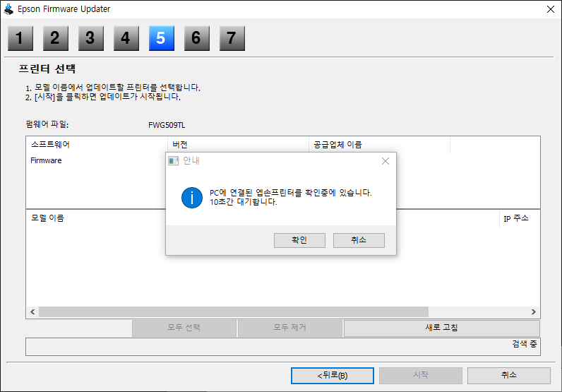Click the 버전 column header

click(239, 145)
